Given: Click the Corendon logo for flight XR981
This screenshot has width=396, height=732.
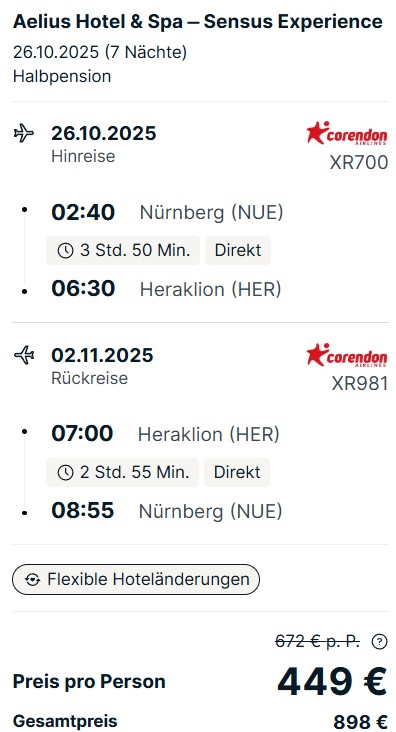Looking at the screenshot, I should point(347,355).
